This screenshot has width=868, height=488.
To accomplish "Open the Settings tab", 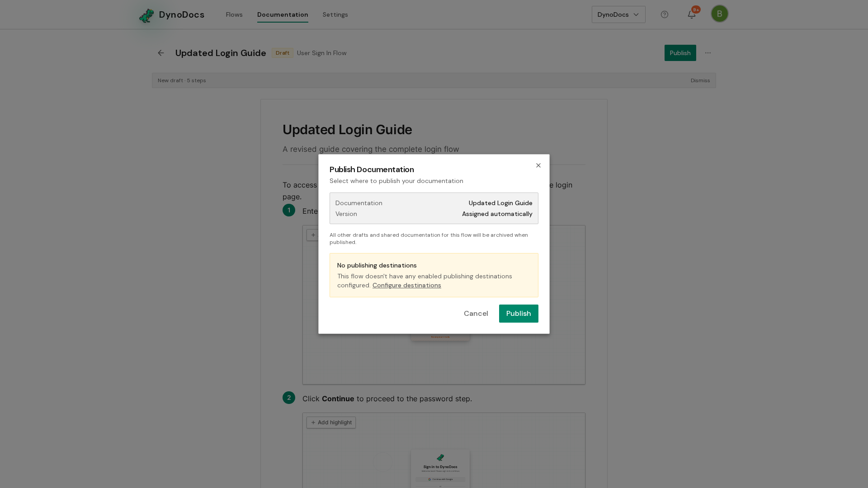I will coord(335,14).
